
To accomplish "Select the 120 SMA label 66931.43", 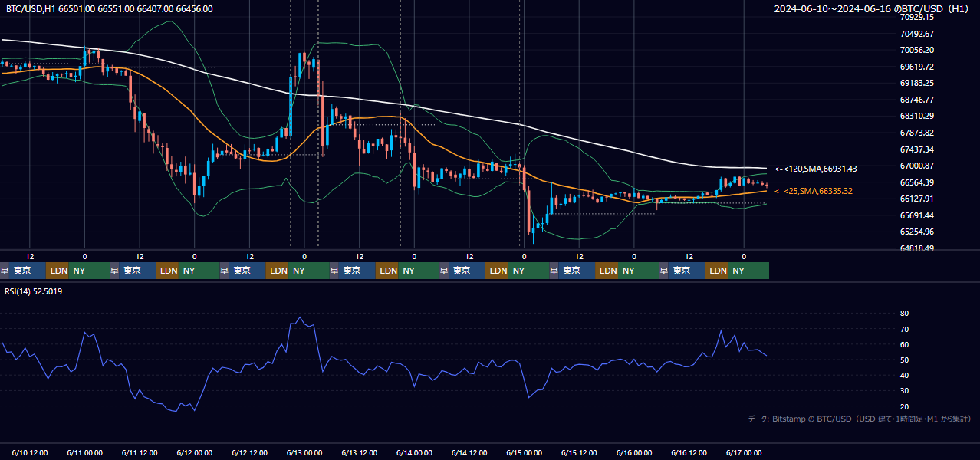I will coord(816,169).
